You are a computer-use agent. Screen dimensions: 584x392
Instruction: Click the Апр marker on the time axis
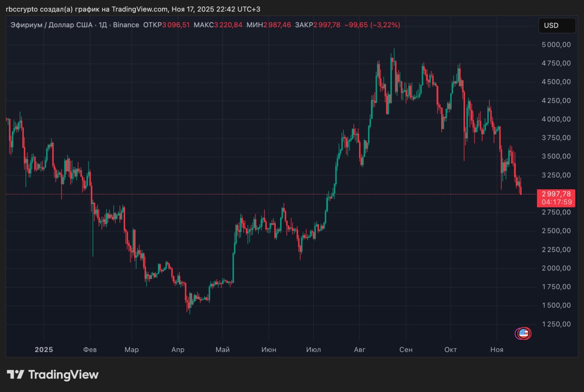click(177, 350)
